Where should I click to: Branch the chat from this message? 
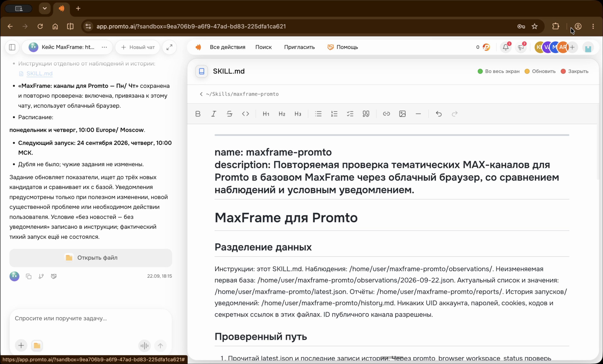(x=41, y=276)
